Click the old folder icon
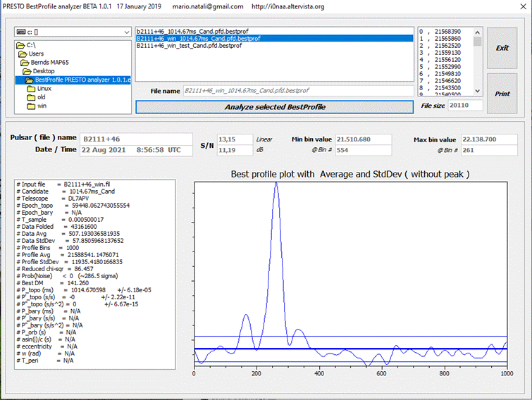532x400 pixels. coord(31,97)
